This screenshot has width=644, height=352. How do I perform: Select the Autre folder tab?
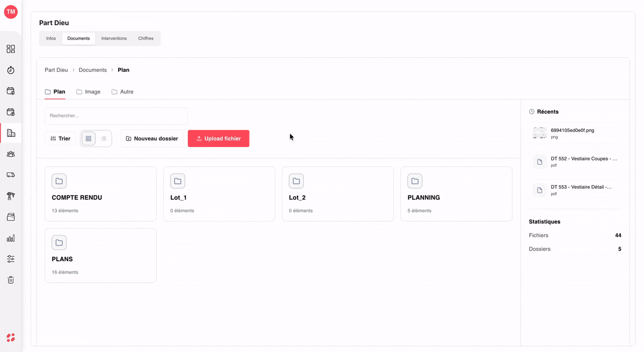click(x=122, y=92)
